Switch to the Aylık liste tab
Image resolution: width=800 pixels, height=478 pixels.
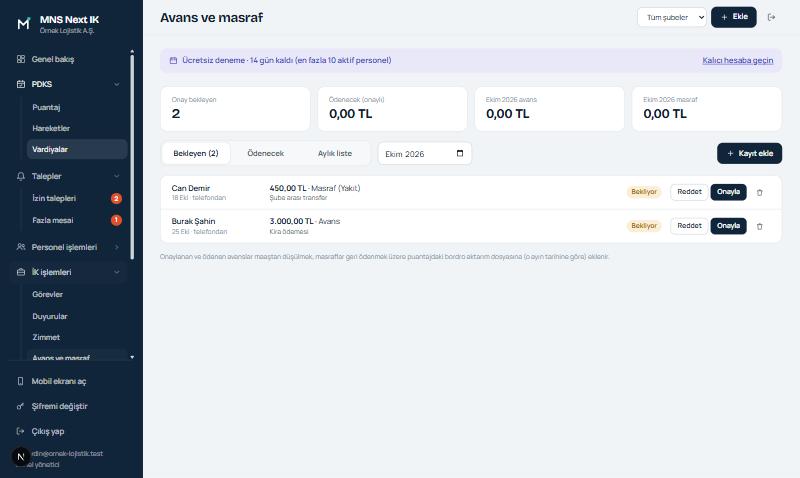[x=335, y=154]
